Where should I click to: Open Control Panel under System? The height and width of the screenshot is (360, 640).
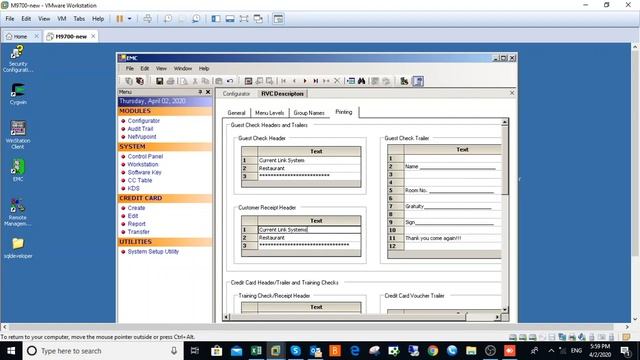[x=145, y=156]
